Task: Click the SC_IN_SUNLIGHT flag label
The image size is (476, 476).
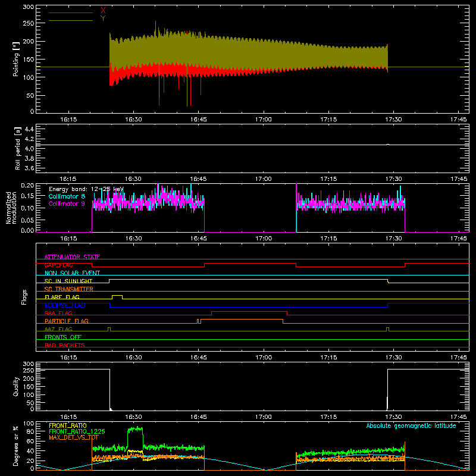Action: pos(68,281)
